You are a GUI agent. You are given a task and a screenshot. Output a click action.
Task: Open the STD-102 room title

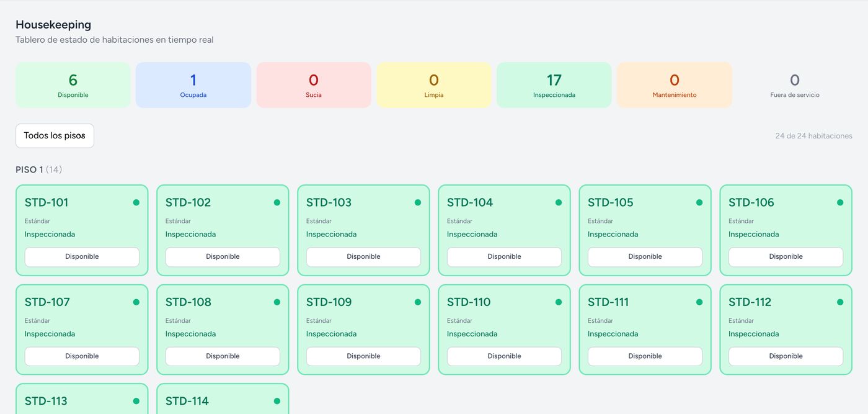(x=188, y=202)
